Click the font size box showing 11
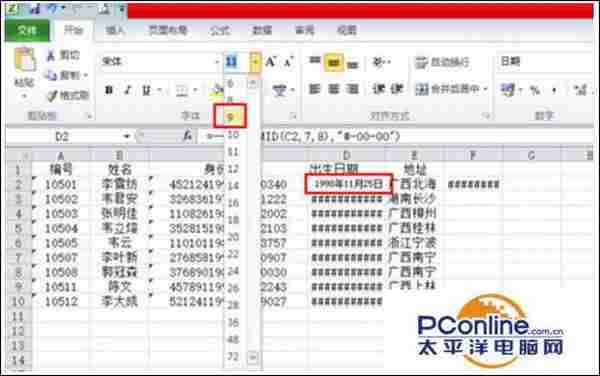The width and height of the screenshot is (600, 376). point(236,62)
